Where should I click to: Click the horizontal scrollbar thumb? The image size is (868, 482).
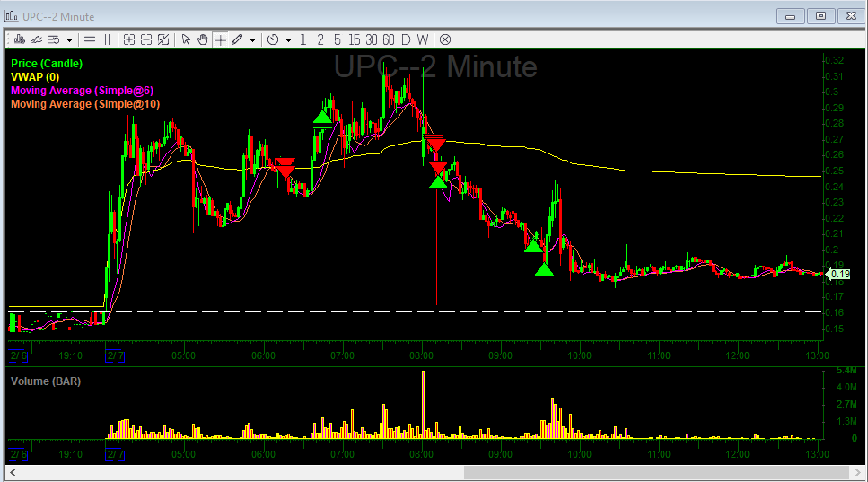pos(656,473)
